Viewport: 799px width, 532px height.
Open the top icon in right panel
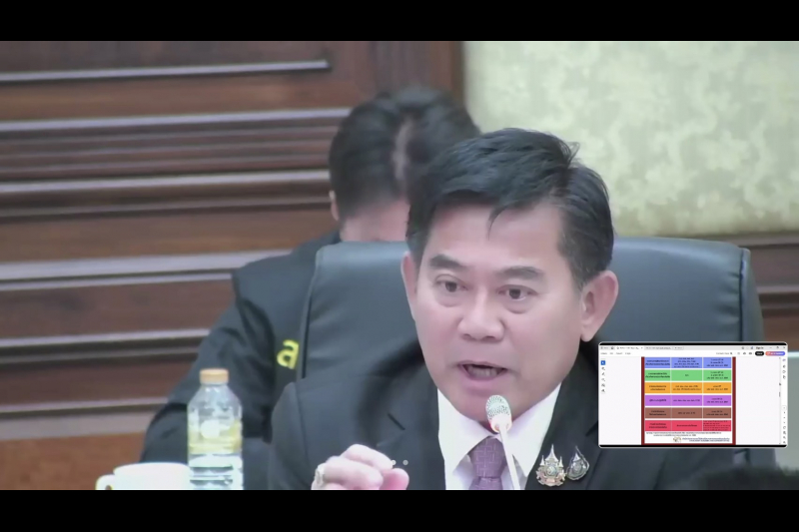pos(783,360)
